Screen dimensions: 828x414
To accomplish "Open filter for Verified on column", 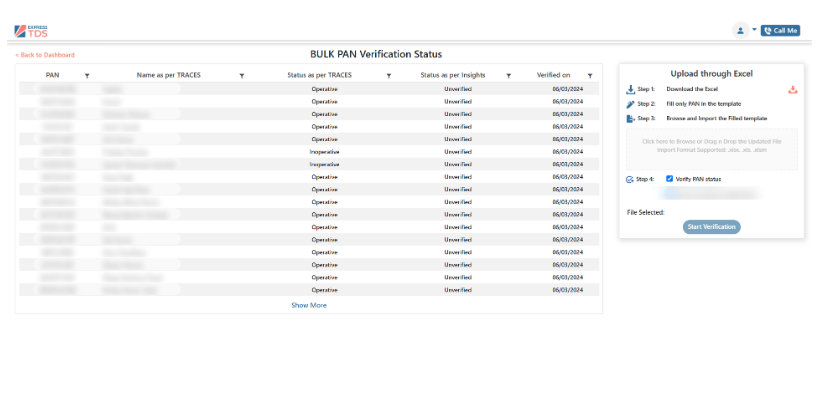I will point(590,75).
